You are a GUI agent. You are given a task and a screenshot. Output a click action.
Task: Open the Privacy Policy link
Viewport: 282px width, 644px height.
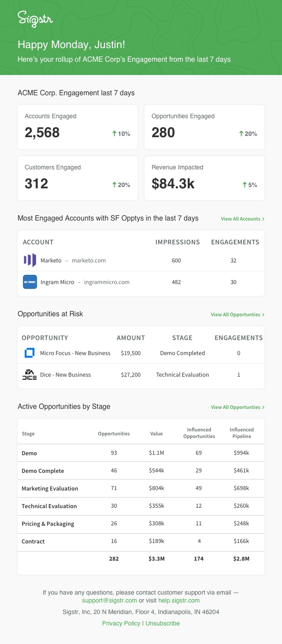(121, 623)
